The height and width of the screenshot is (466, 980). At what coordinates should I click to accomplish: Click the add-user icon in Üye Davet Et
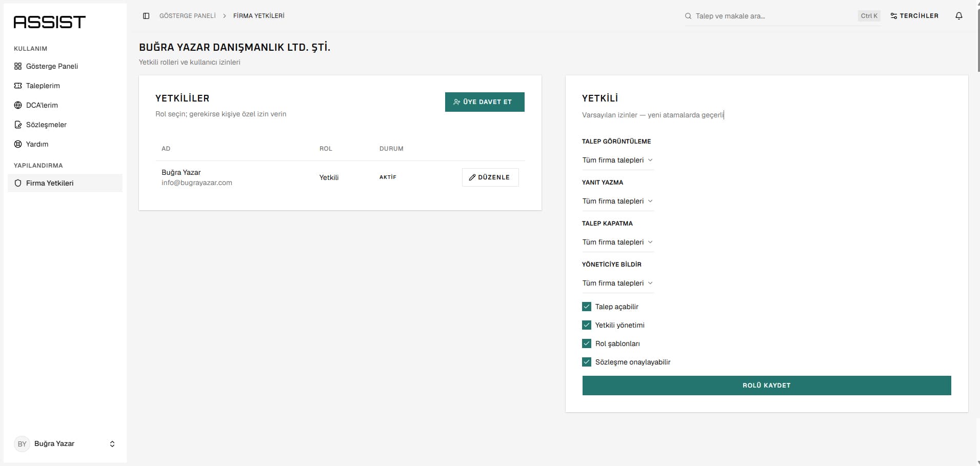point(456,102)
